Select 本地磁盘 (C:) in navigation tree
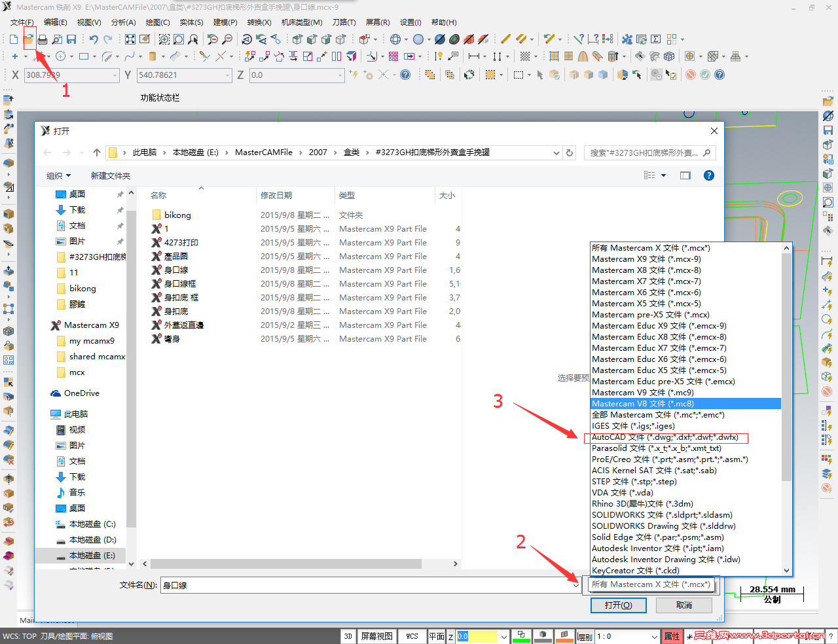This screenshot has width=838, height=644. coord(92,524)
